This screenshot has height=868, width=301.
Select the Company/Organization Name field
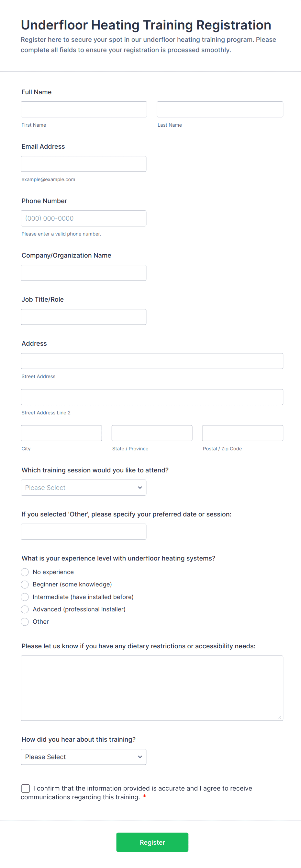[84, 272]
